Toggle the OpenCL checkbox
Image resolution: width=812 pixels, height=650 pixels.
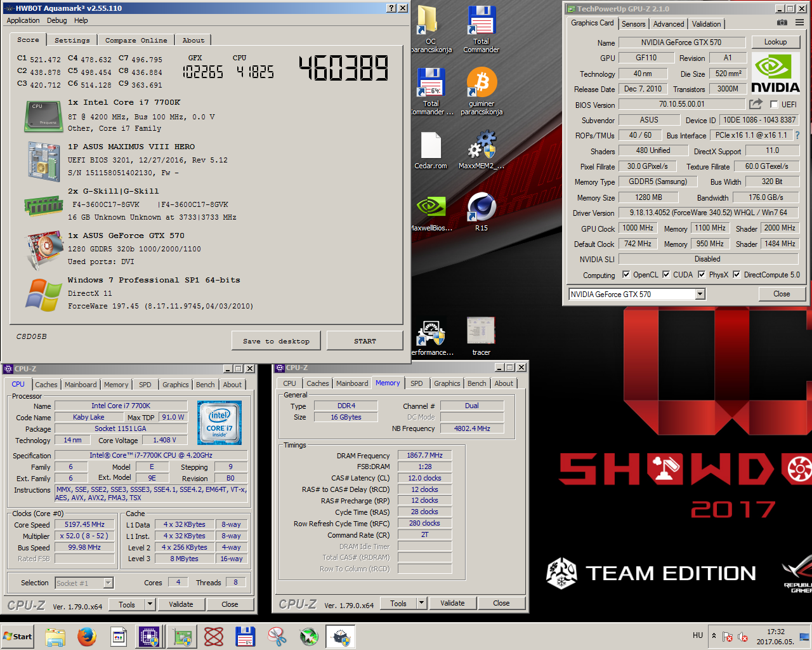click(626, 275)
